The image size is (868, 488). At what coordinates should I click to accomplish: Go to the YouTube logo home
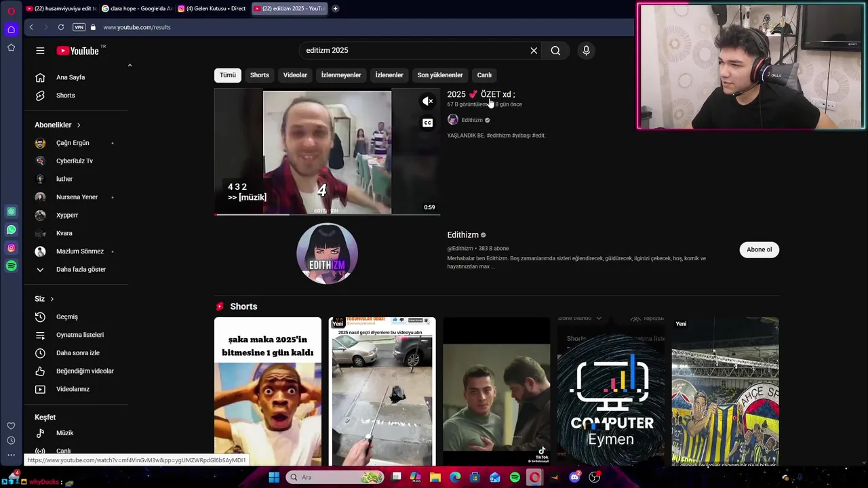point(78,51)
